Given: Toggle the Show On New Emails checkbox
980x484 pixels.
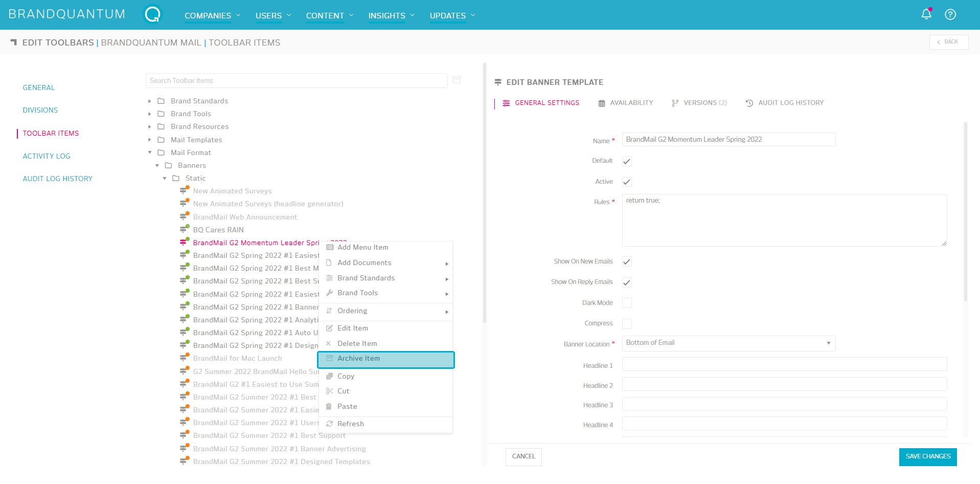Looking at the screenshot, I should point(627,261).
